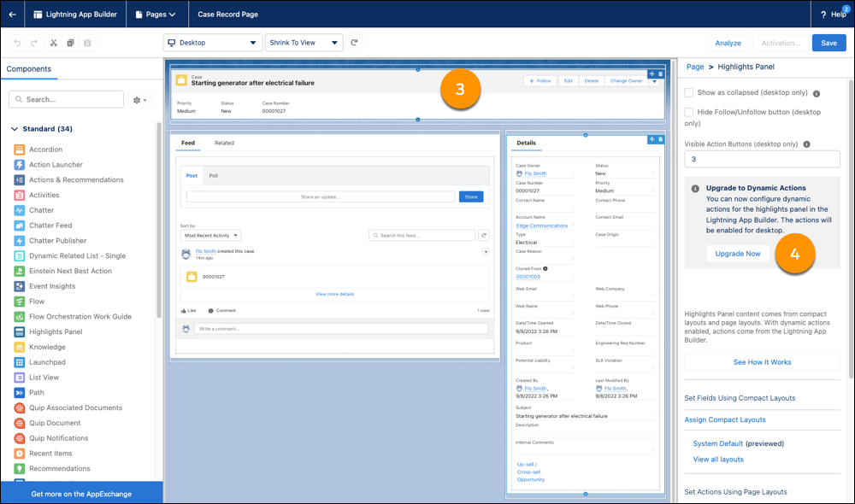Screen dimensions: 855x504
Task: Click the back arrow to exit the builder
Action: pyautogui.click(x=12, y=14)
